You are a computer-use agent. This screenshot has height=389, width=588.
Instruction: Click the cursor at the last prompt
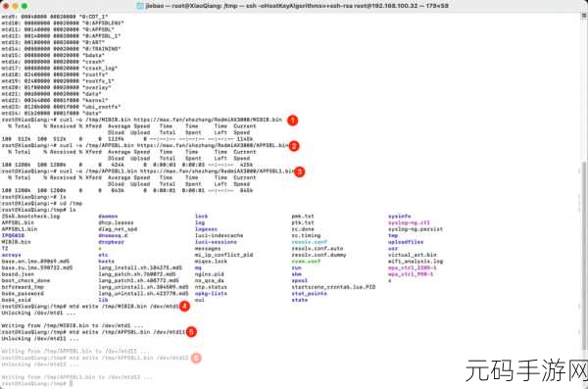[71, 383]
